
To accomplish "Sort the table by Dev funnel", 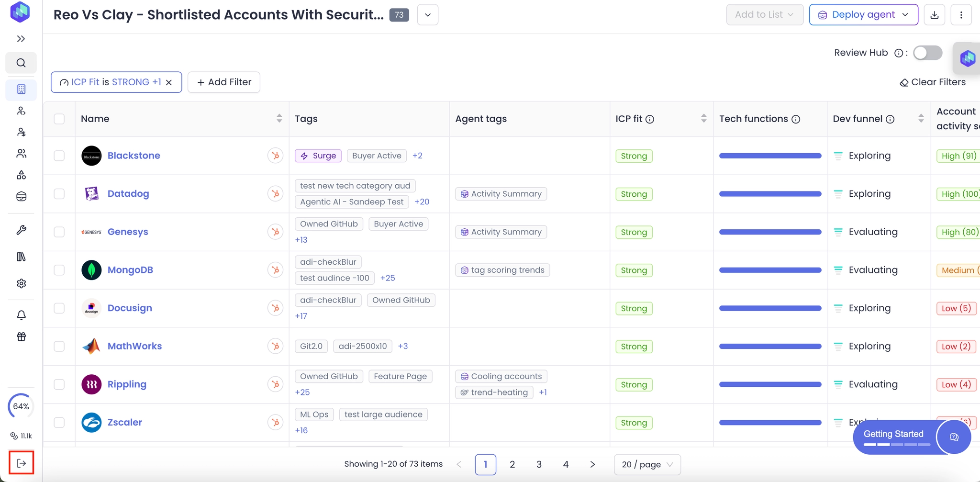I will (921, 118).
